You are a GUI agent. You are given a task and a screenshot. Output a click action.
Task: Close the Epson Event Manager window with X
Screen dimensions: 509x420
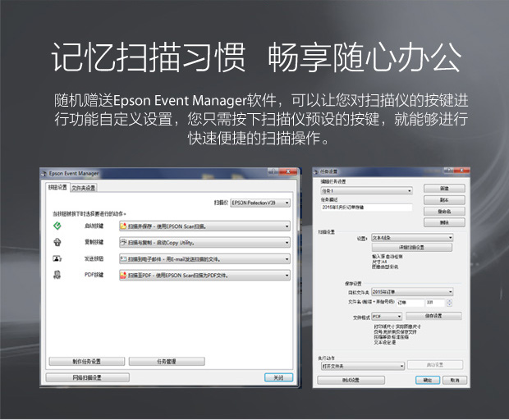click(x=288, y=172)
